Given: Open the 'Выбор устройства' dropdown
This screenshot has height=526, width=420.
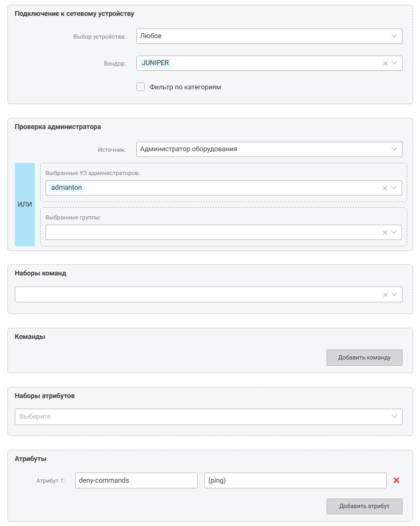Looking at the screenshot, I should (x=269, y=36).
